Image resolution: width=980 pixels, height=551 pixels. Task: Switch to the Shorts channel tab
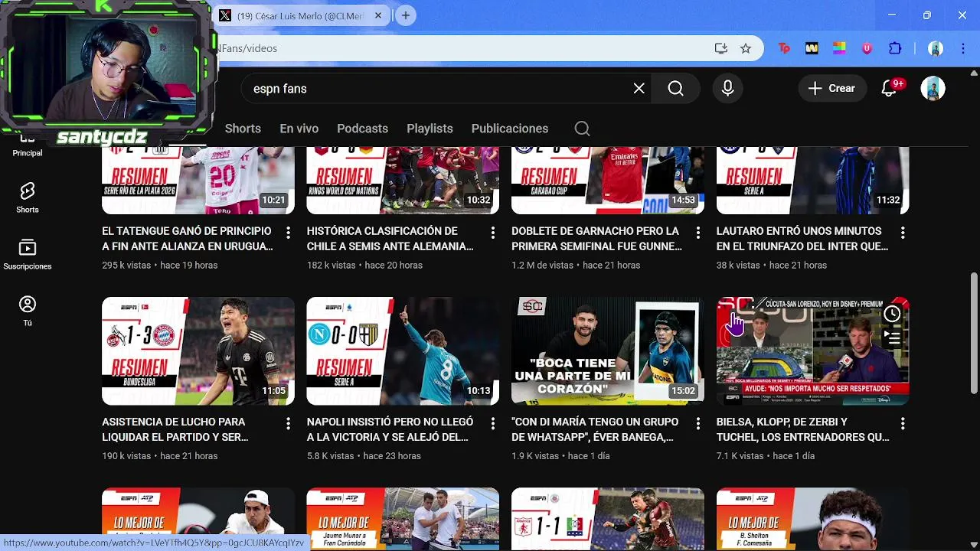(x=243, y=129)
